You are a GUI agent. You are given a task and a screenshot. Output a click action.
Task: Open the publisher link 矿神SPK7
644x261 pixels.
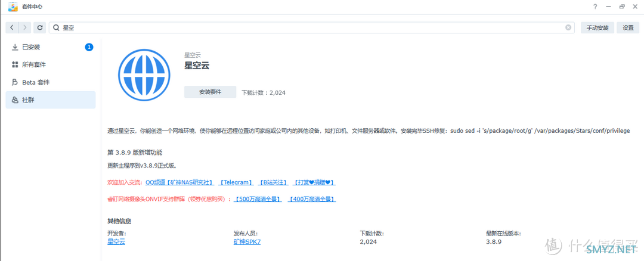coord(247,242)
